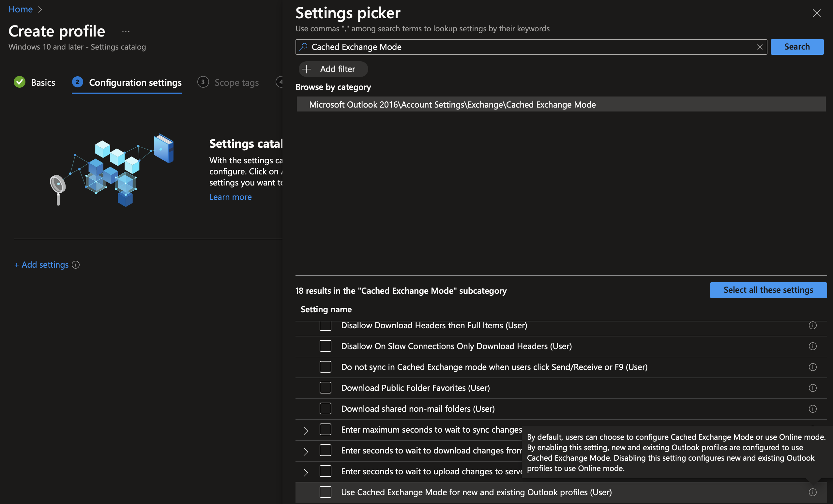
Task: Navigate back using the Home breadcrumb
Action: (x=21, y=9)
